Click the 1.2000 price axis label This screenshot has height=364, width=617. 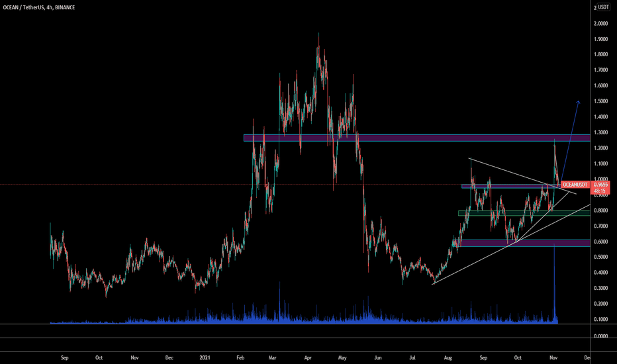pos(600,148)
